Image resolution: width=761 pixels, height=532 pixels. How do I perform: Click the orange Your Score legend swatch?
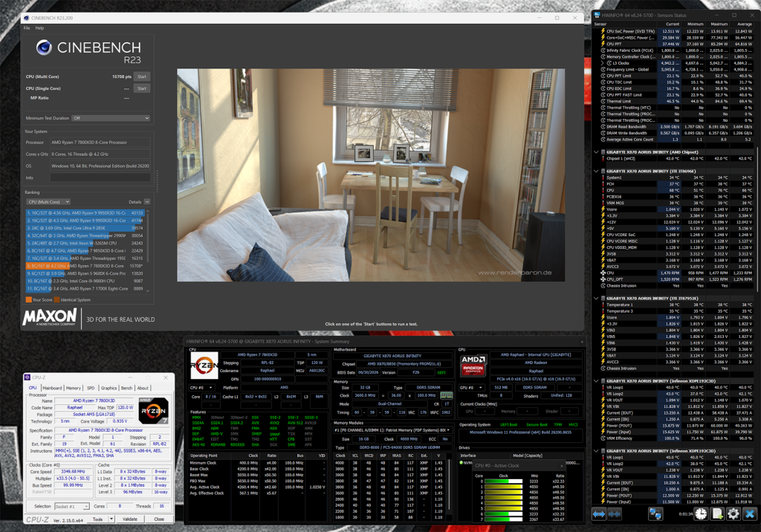pyautogui.click(x=29, y=300)
